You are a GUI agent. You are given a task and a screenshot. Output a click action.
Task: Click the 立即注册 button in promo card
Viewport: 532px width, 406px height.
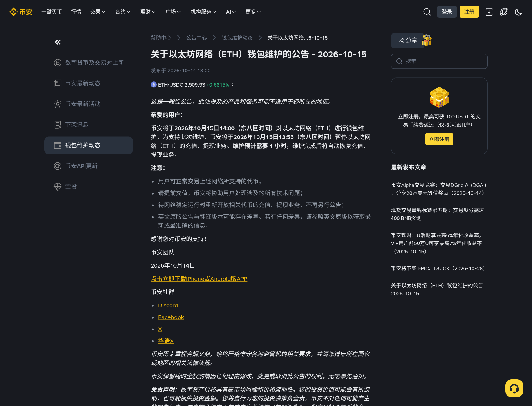(x=439, y=139)
